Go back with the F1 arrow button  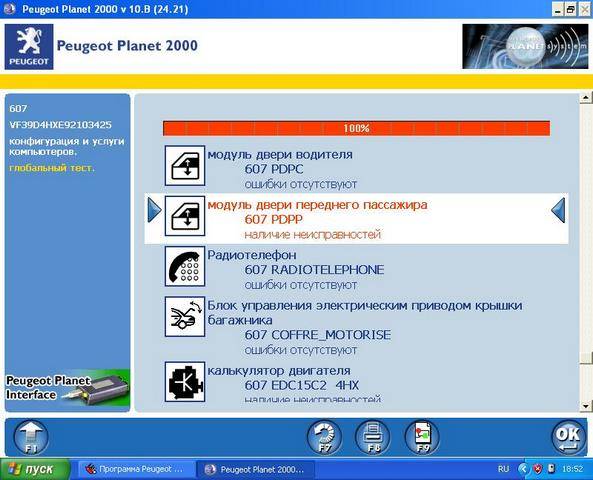(31, 437)
